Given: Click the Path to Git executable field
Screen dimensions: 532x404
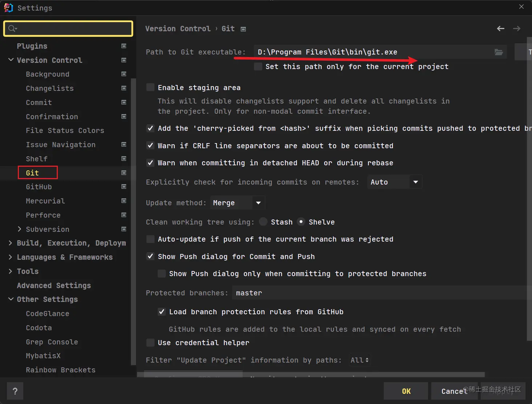Looking at the screenshot, I should point(380,52).
